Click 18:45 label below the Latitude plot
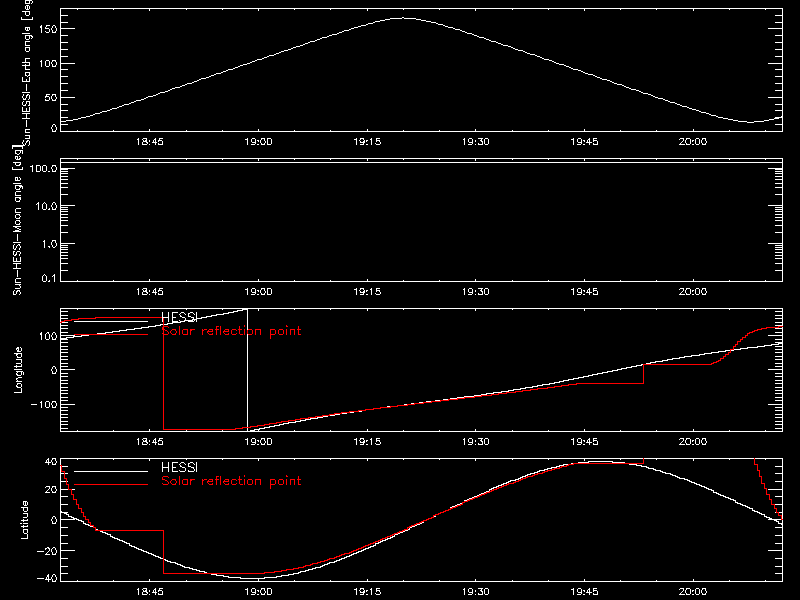 tap(149, 592)
